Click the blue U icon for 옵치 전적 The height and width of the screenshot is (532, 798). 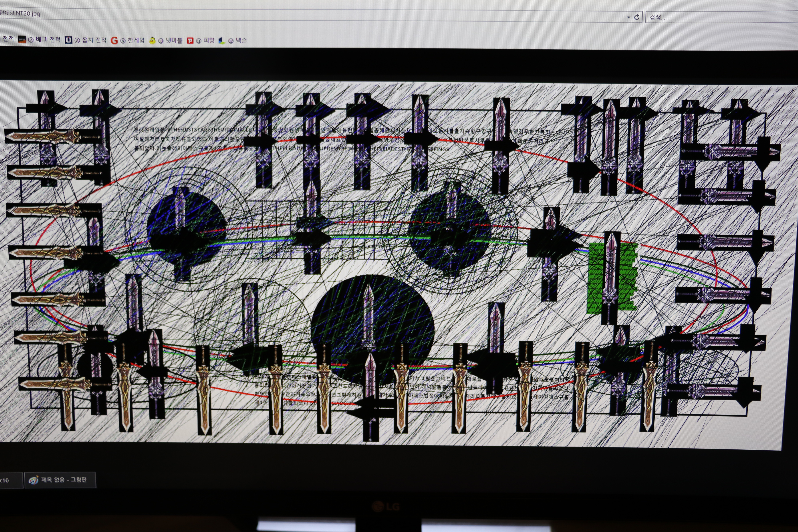(x=69, y=40)
